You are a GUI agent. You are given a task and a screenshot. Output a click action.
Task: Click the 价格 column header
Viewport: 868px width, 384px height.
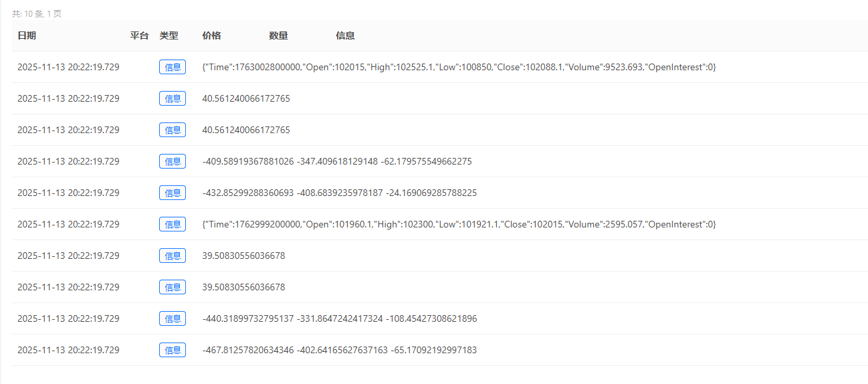click(211, 36)
